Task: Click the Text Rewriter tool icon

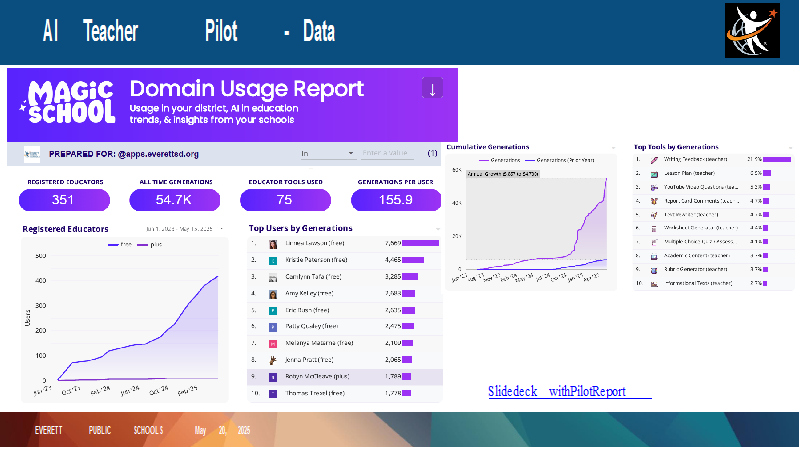Action: 654,215
